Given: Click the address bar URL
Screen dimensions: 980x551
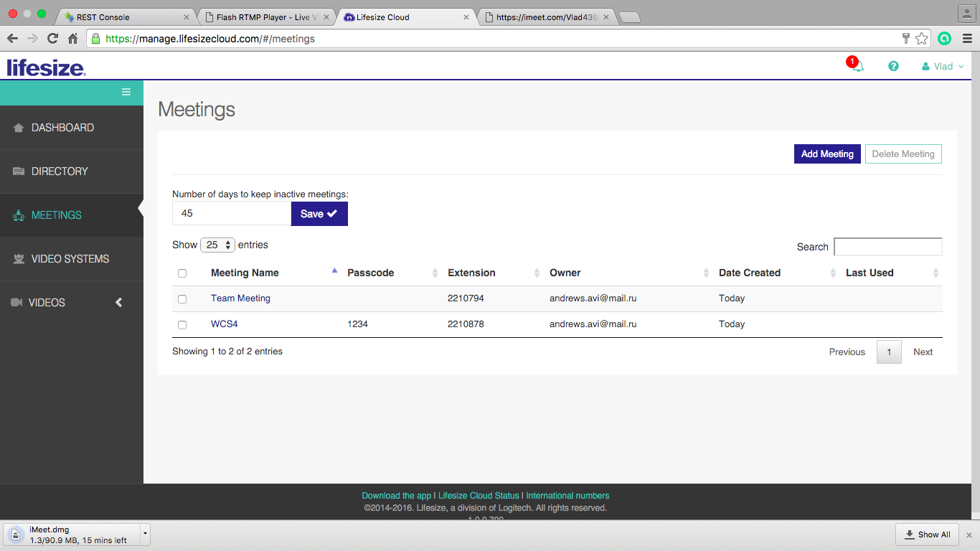Looking at the screenshot, I should [x=210, y=39].
